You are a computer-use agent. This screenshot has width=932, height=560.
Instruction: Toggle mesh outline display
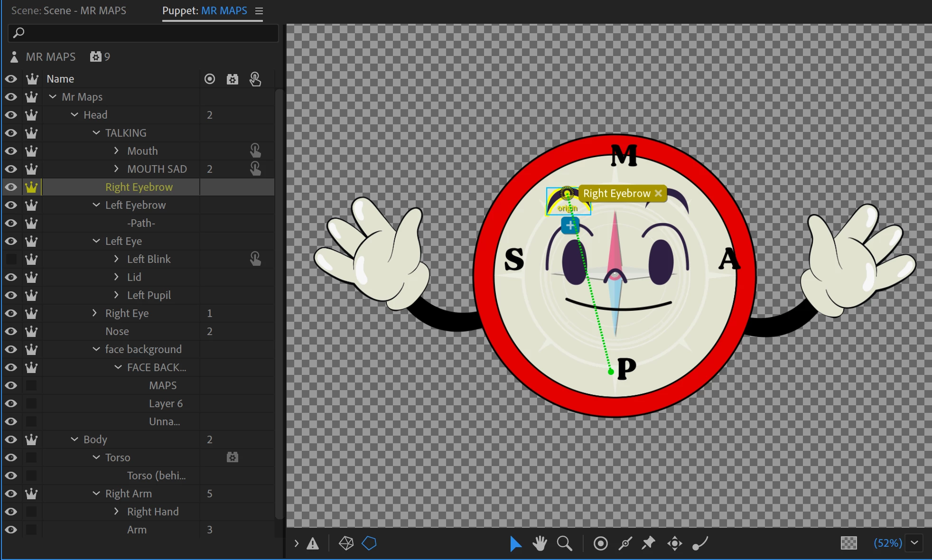tap(369, 543)
